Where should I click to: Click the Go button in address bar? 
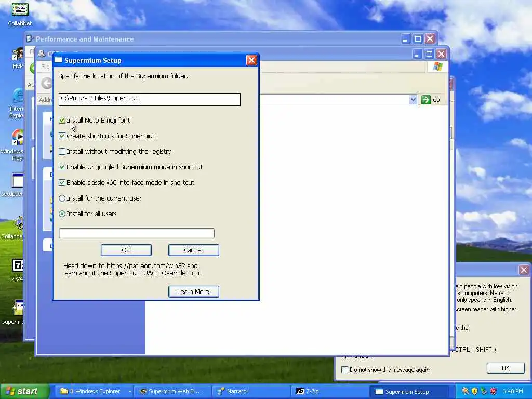click(431, 100)
